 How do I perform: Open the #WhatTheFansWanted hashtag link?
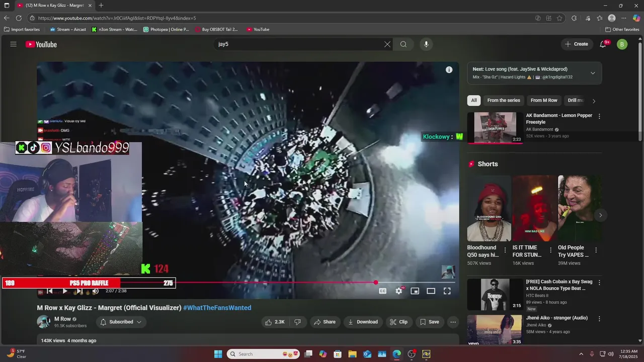point(217,308)
